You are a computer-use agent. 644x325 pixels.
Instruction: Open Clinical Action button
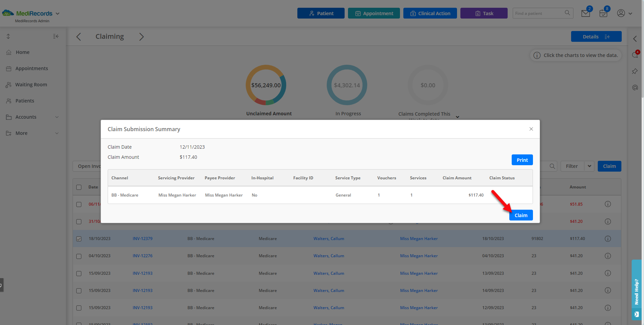(430, 13)
